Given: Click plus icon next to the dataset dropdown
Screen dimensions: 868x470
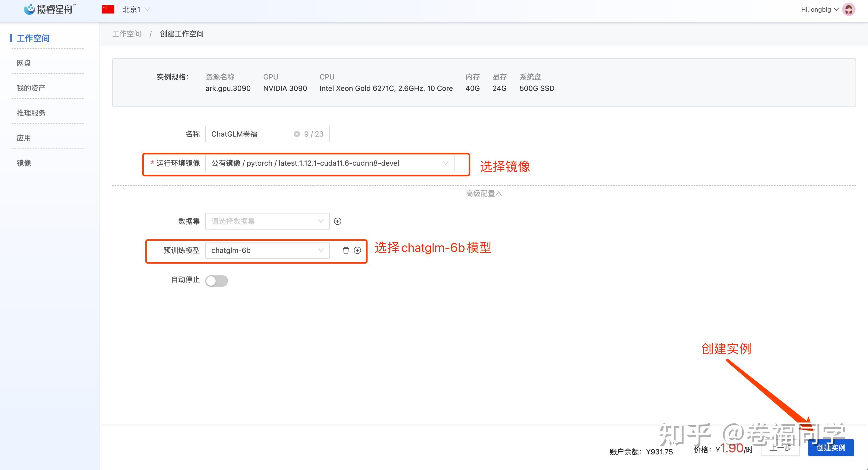Looking at the screenshot, I should 337,221.
